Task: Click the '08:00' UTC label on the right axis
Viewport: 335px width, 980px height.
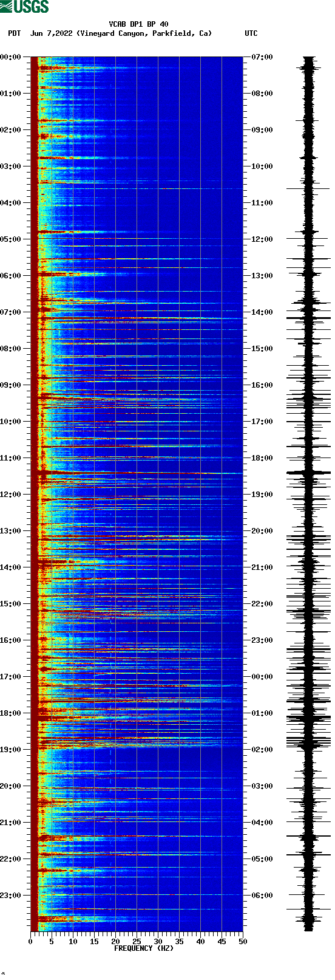Action: pos(262,94)
